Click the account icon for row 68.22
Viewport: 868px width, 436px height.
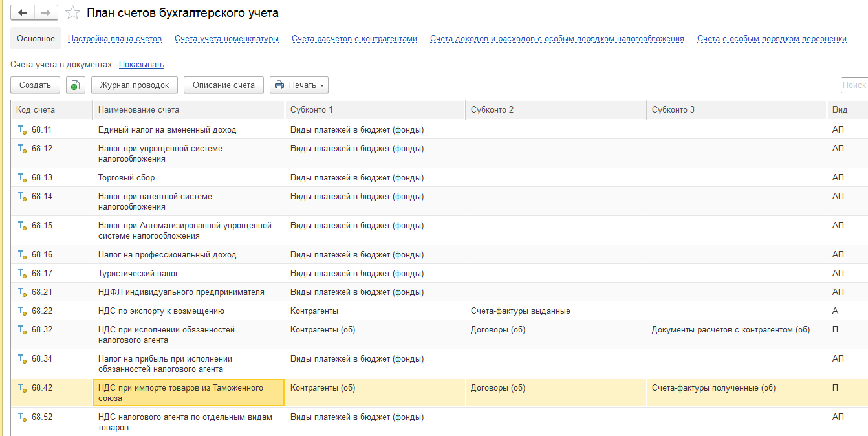tap(22, 311)
